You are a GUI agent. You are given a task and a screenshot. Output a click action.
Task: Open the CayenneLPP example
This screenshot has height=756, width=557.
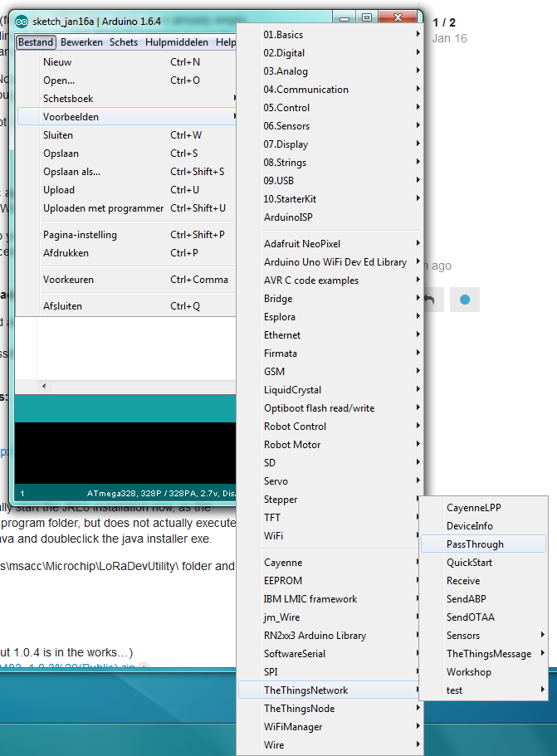tap(484, 508)
